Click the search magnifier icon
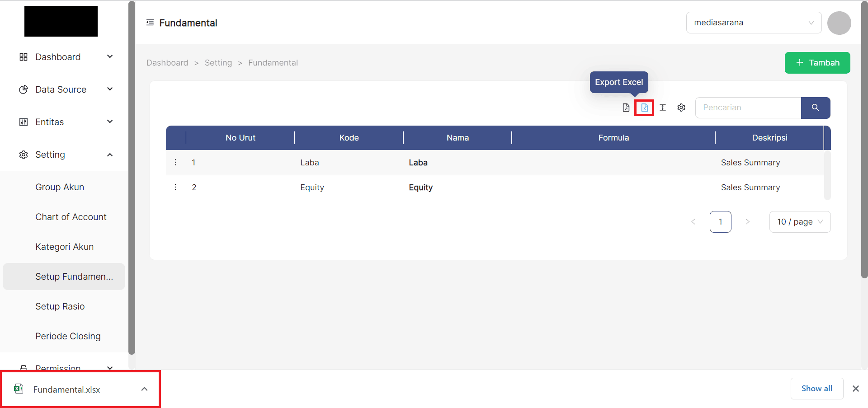The height and width of the screenshot is (408, 868). (x=815, y=108)
